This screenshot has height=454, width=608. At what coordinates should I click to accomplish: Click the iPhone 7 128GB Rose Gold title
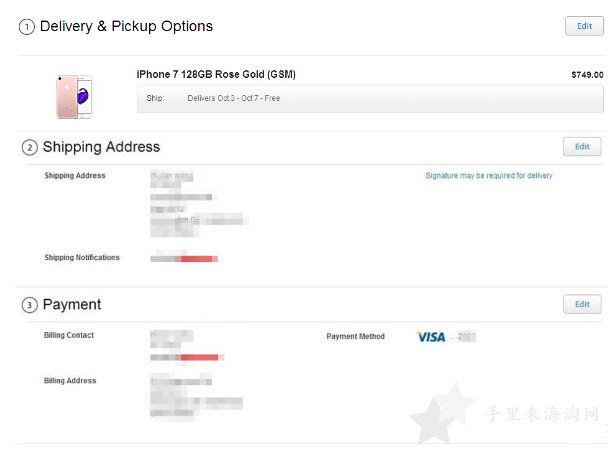216,74
